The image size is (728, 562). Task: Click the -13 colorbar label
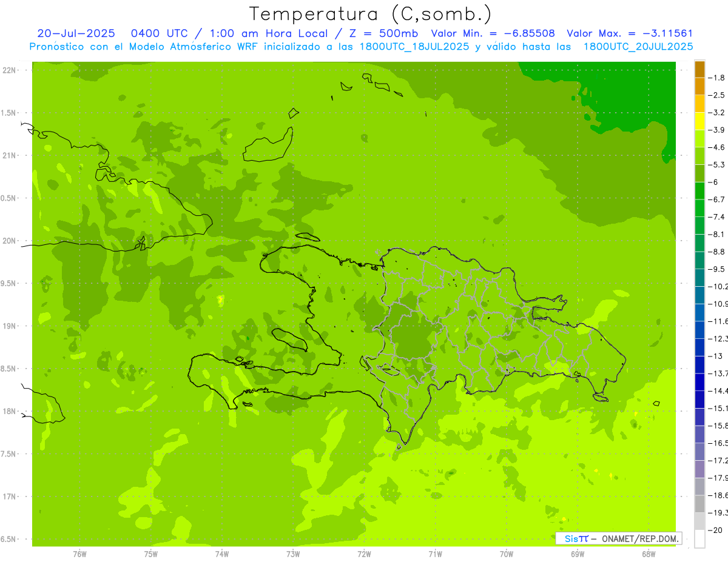click(x=716, y=356)
